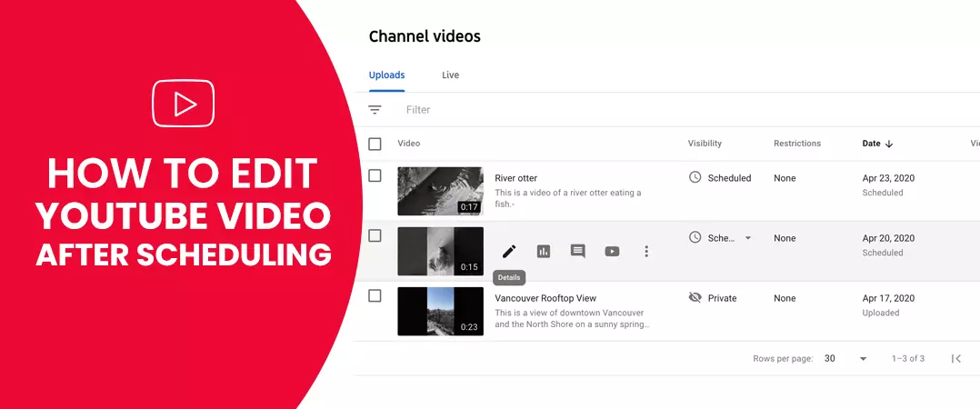Tick the checkbox for the Apr 20 video
This screenshot has width=980, height=409.
tap(375, 235)
